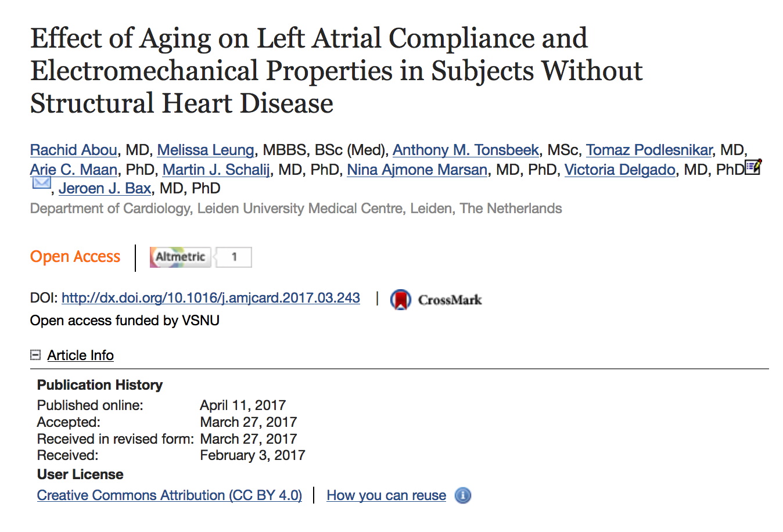783x532 pixels.
Task: Click author name Nina Ajmone Marsan
Action: 417,170
